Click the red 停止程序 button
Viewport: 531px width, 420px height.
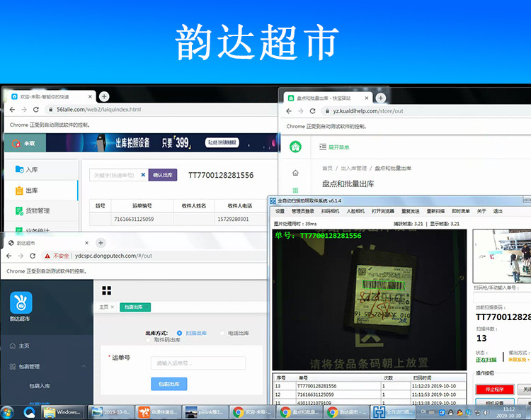pyautogui.click(x=495, y=390)
